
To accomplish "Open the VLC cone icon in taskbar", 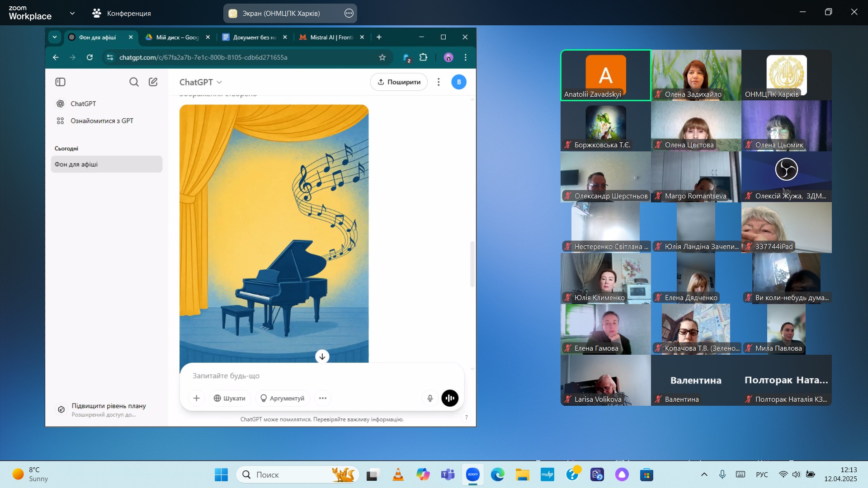I will (x=398, y=474).
